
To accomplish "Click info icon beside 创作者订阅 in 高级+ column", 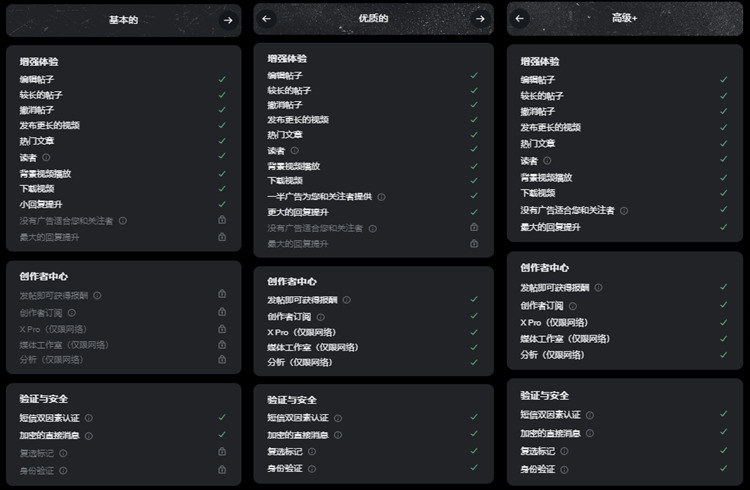I will click(573, 306).
